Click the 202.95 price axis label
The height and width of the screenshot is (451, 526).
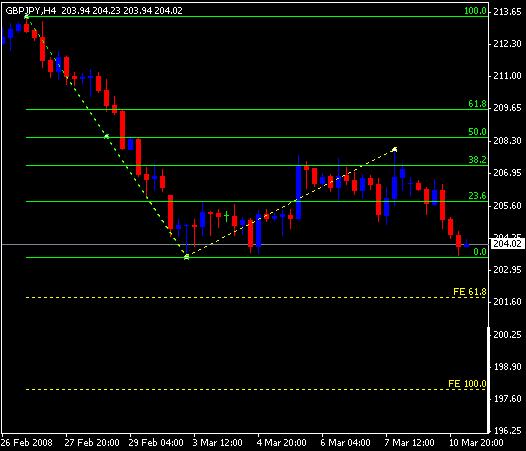point(507,270)
